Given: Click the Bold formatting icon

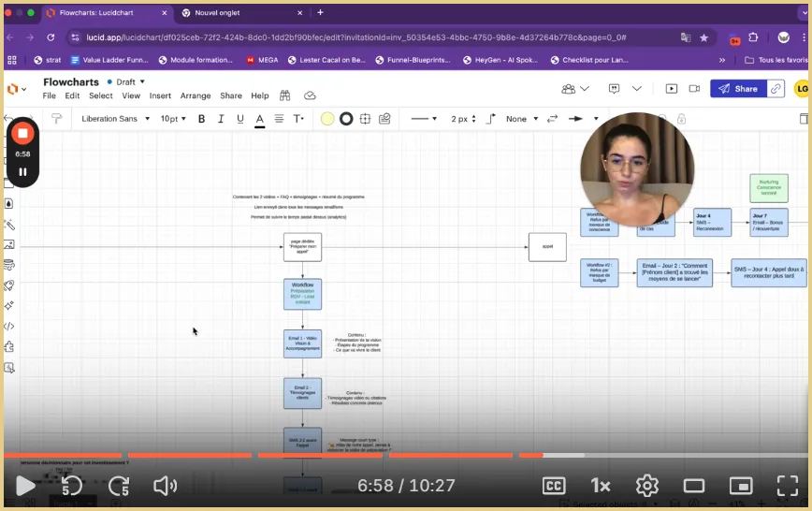Looking at the screenshot, I should pyautogui.click(x=201, y=119).
